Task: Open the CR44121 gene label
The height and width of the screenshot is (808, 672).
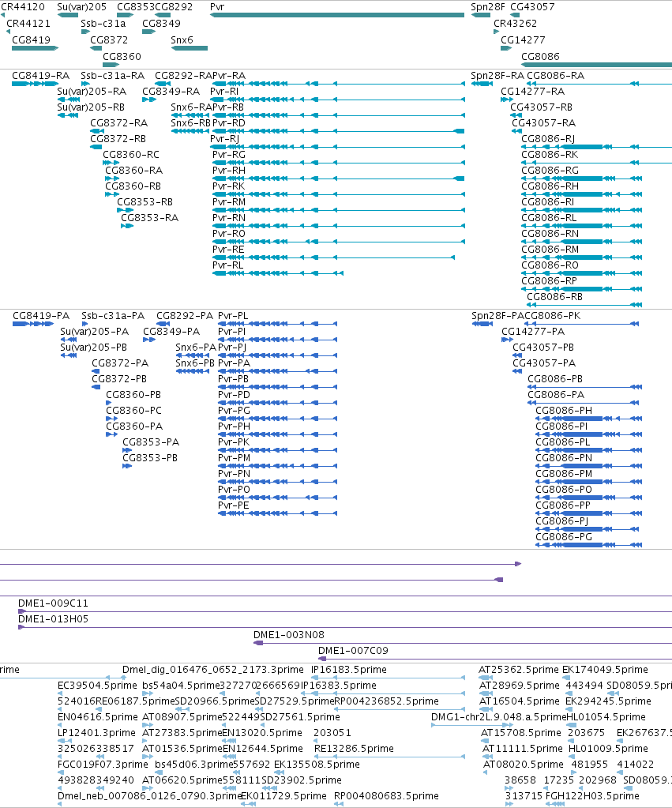Action: (28, 24)
